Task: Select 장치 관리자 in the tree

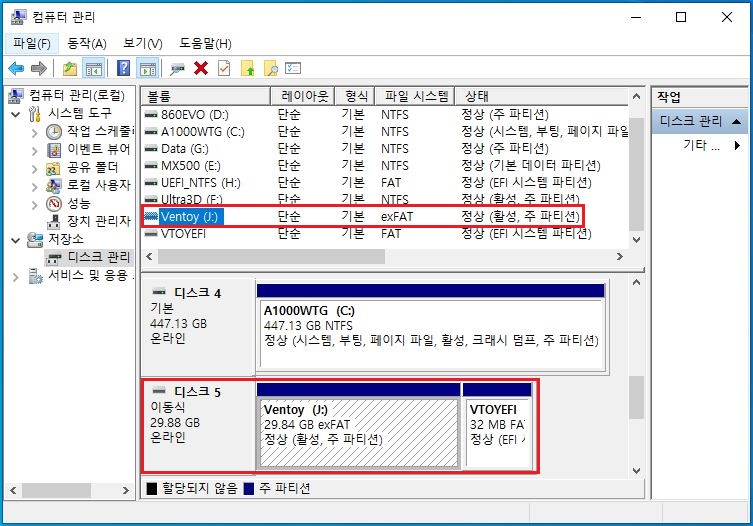Action: 98,221
